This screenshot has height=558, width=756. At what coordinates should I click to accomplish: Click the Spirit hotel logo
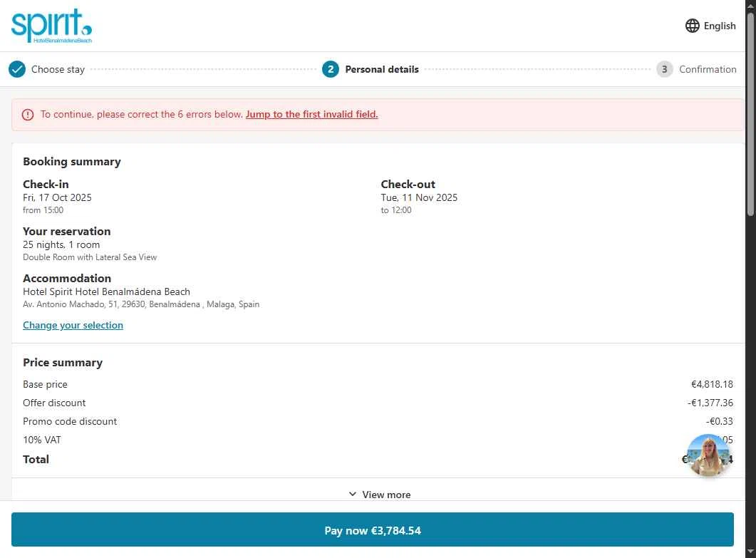click(51, 26)
